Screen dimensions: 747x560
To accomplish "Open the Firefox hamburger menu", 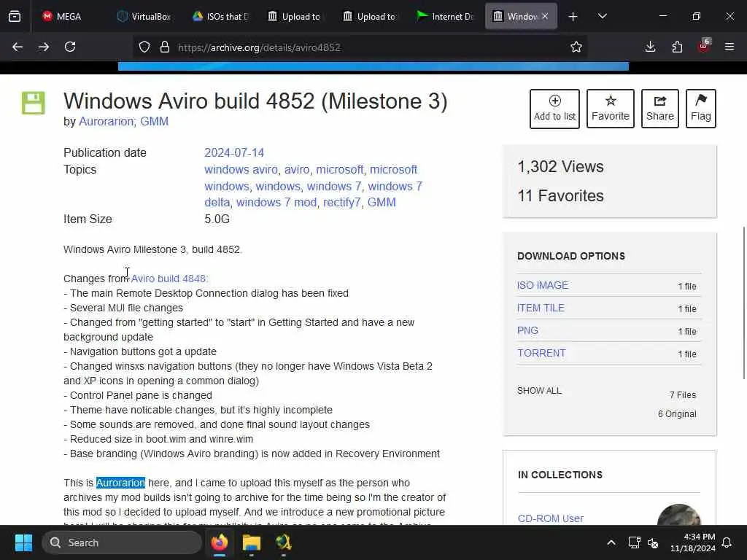I will [x=729, y=47].
